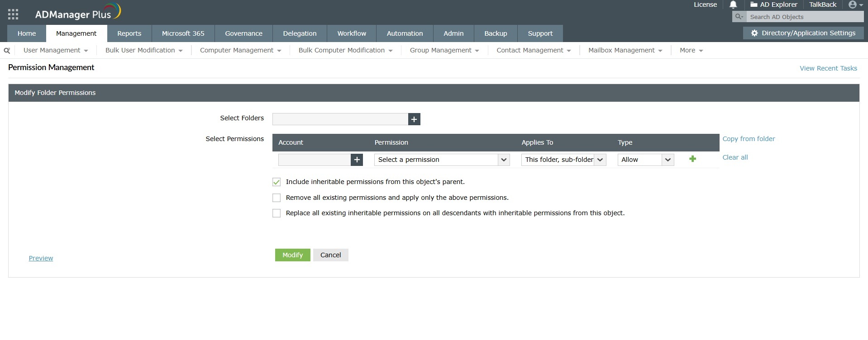Expand the Bulk User Modification menu

coord(144,51)
